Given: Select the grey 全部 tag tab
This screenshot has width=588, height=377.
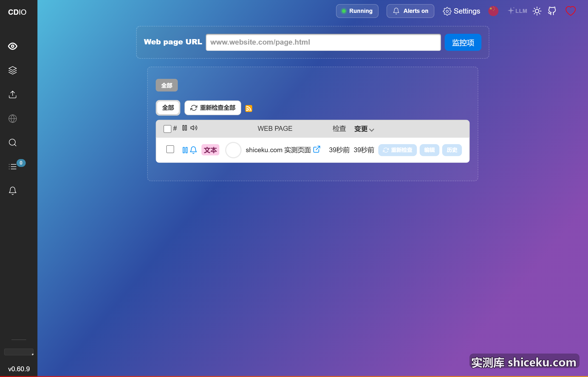Looking at the screenshot, I should click(167, 85).
